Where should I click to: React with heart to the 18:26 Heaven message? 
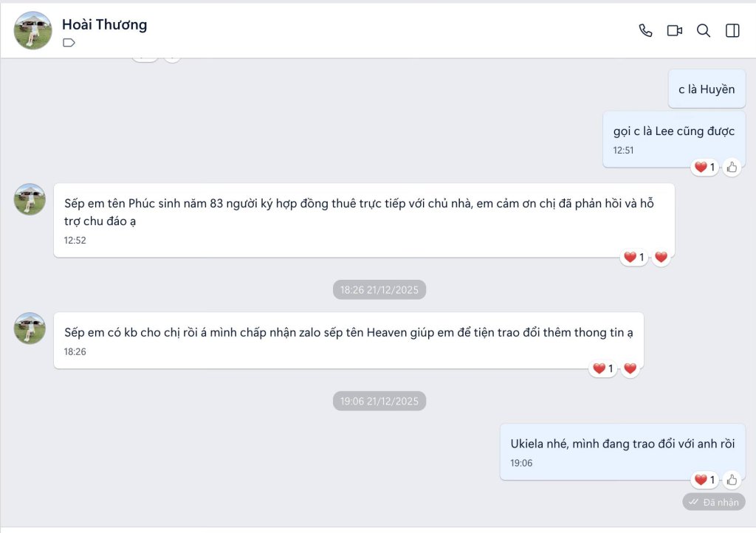click(630, 368)
